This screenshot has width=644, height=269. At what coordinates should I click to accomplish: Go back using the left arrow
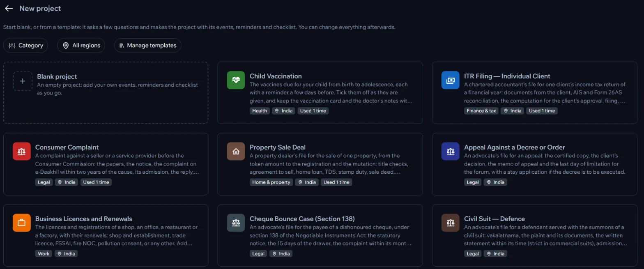(x=9, y=8)
